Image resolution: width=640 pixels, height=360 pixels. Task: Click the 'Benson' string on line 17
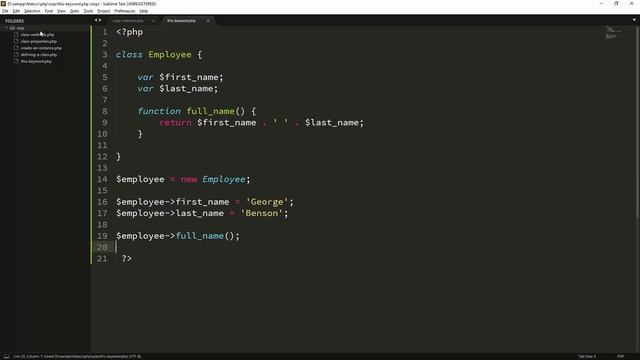pos(262,213)
